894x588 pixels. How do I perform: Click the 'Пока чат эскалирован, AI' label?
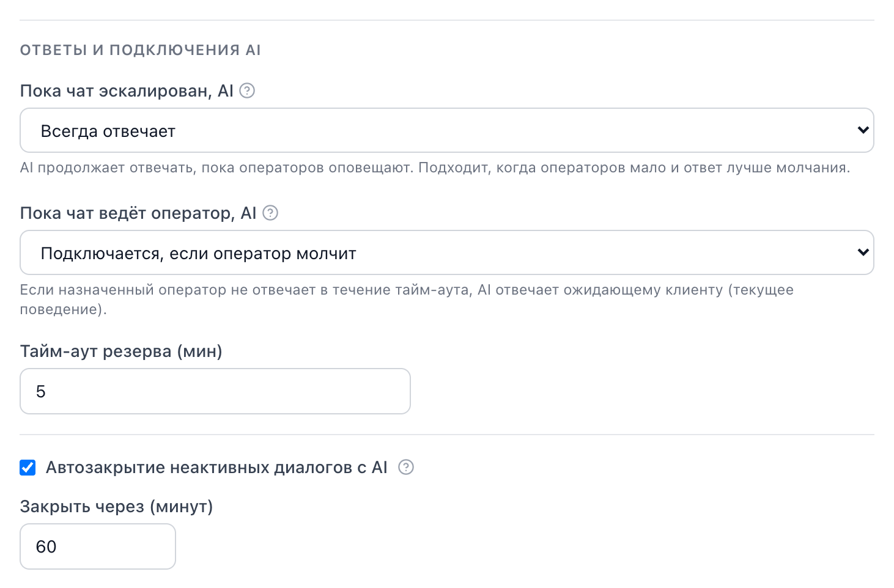(x=127, y=91)
